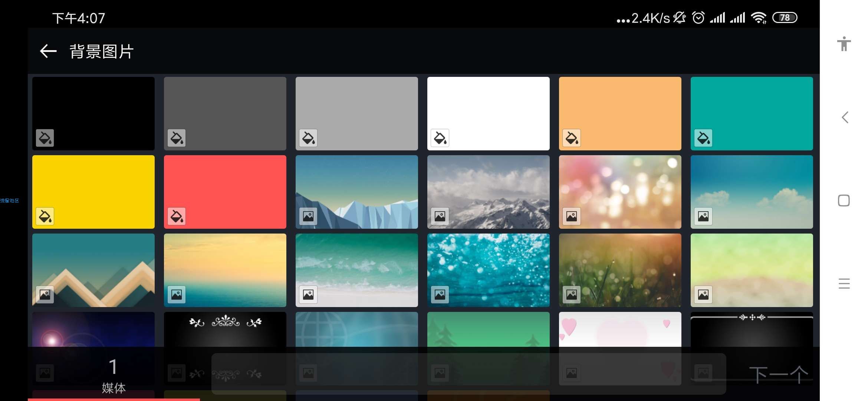This screenshot has width=868, height=401.
Task: Choose the green ocean waves beach background
Action: [357, 270]
